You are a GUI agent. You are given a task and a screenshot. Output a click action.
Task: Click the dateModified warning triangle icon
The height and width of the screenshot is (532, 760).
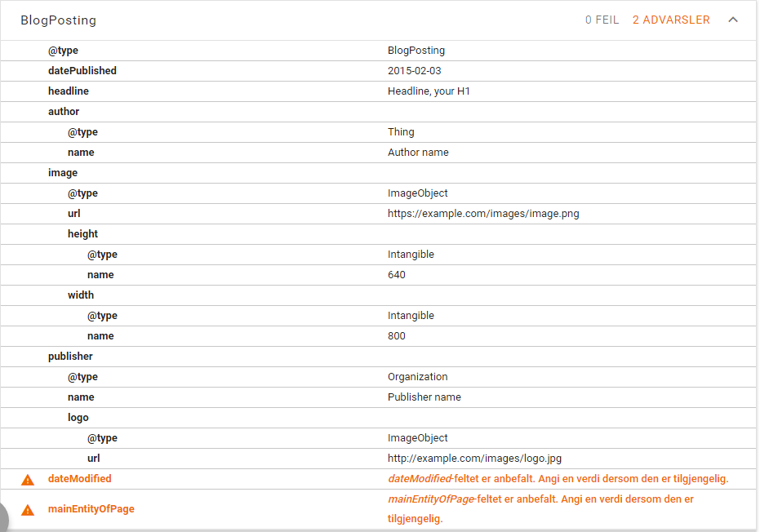pyautogui.click(x=28, y=480)
